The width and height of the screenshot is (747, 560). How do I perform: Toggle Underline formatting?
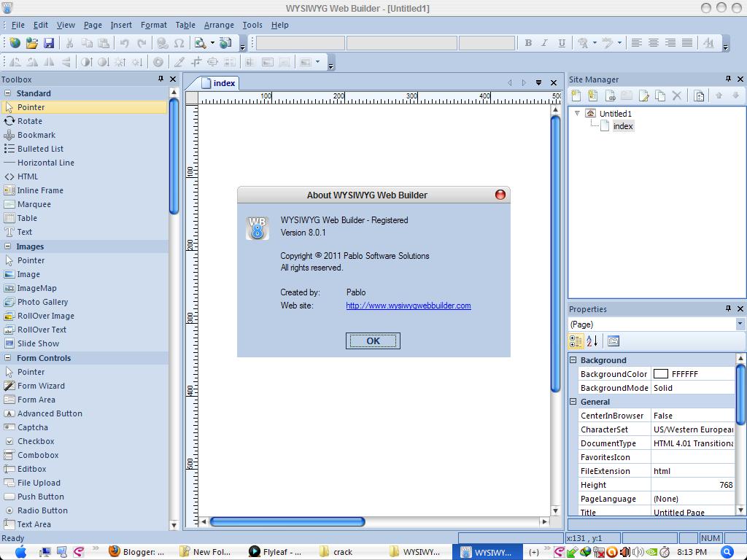(x=562, y=43)
